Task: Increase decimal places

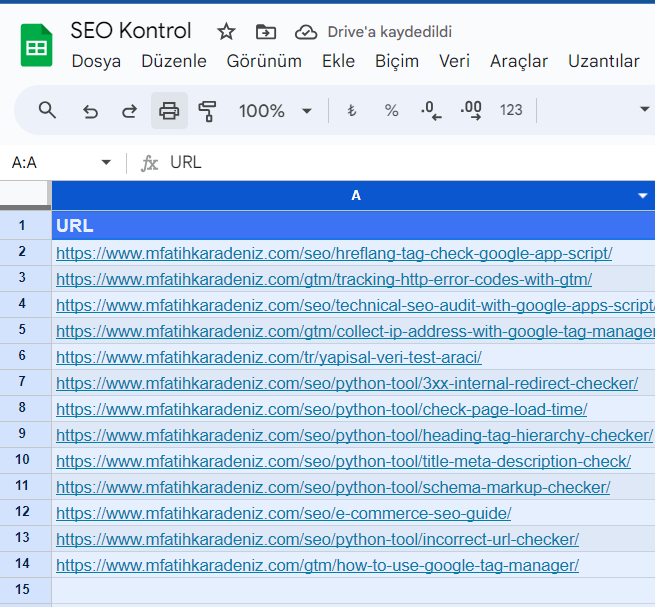Action: (471, 110)
